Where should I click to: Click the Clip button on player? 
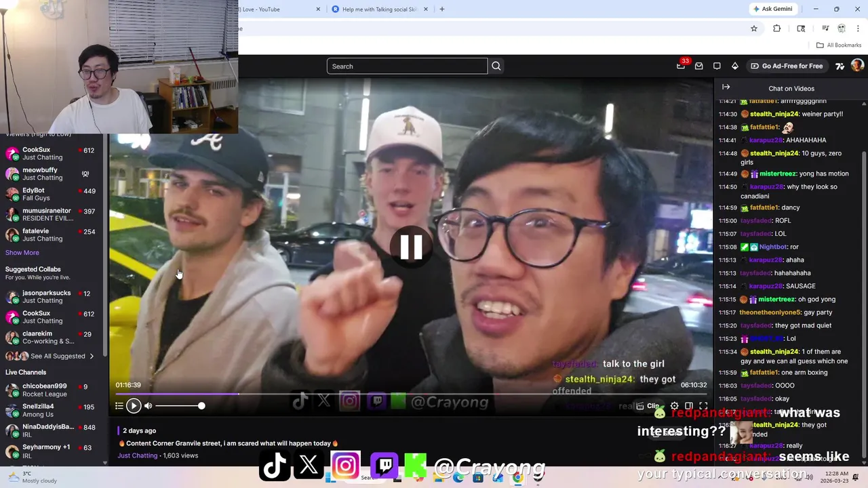click(x=648, y=406)
